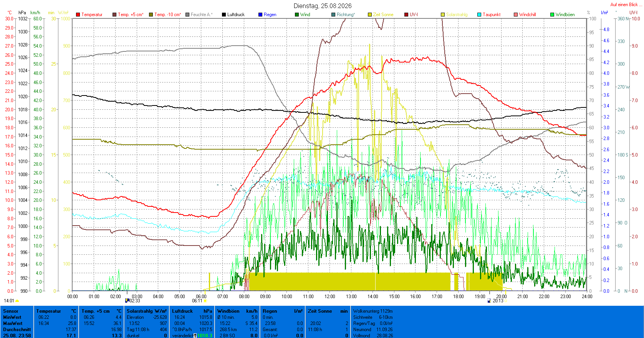
Task: Click the pressure trend arrow next to 1018.3
Action: [195, 335]
